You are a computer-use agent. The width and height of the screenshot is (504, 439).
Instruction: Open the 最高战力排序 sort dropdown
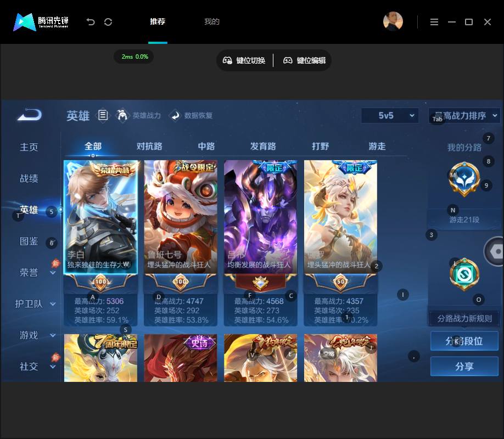(x=464, y=115)
